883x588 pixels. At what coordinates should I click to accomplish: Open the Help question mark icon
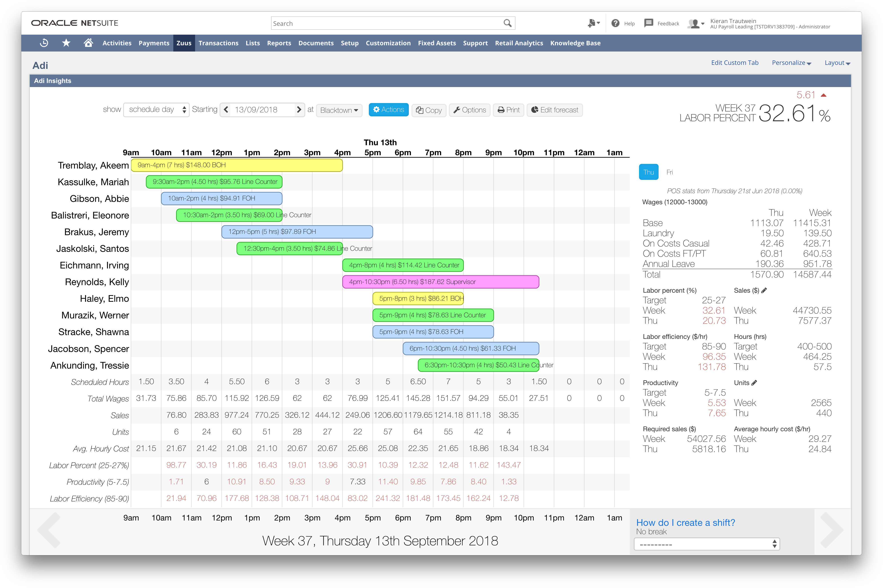pos(615,23)
